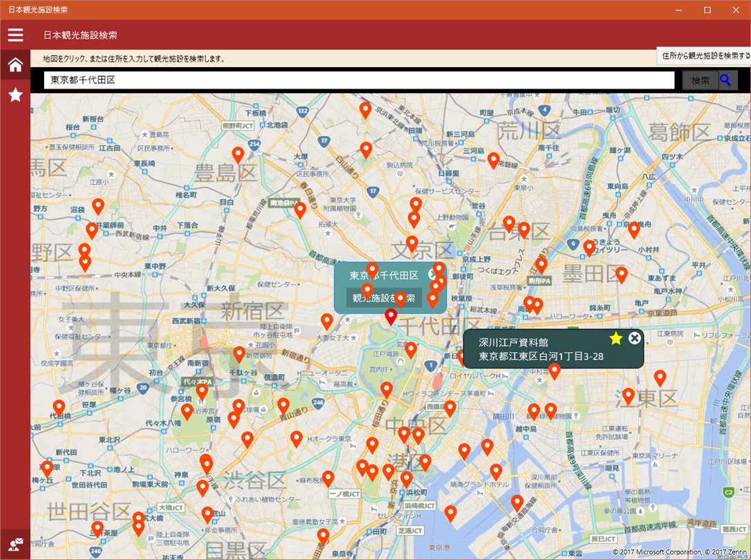Screen dimensions: 751x560
Task: Select the pin near 三河島 on 常磐線
Action: (493, 160)
